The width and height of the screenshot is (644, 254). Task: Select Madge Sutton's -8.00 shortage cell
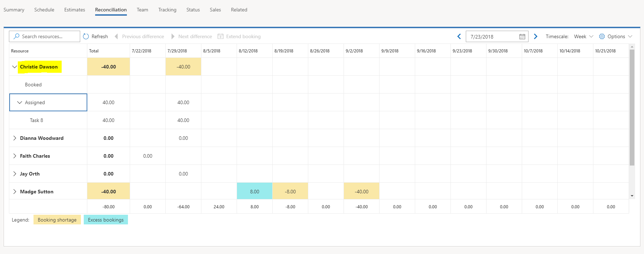coord(290,192)
